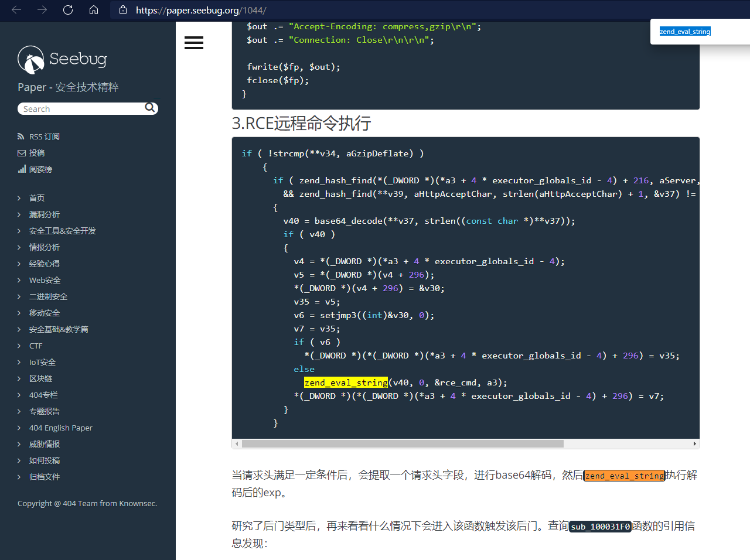The height and width of the screenshot is (560, 750).
Task: Open the 移动安全 category
Action: (45, 313)
